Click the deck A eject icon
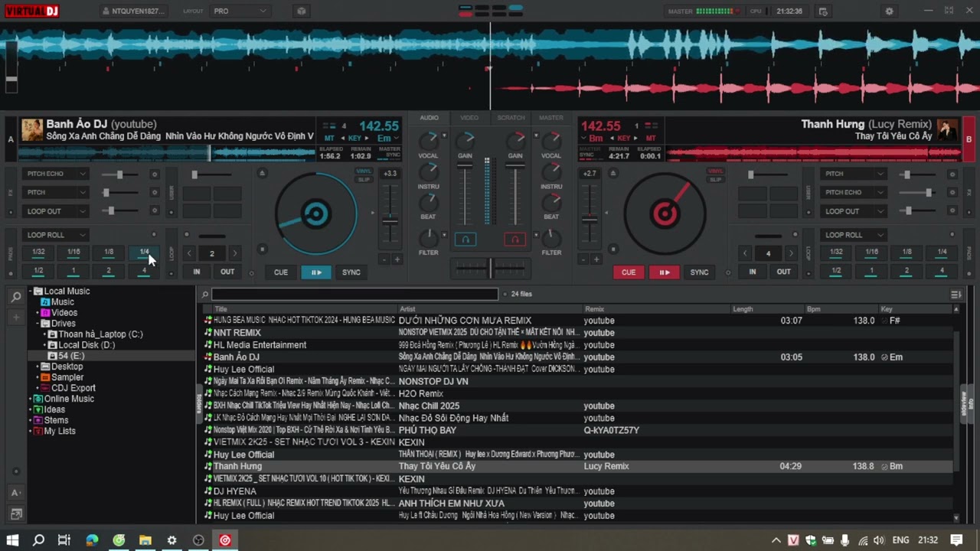980x551 pixels. click(x=262, y=173)
